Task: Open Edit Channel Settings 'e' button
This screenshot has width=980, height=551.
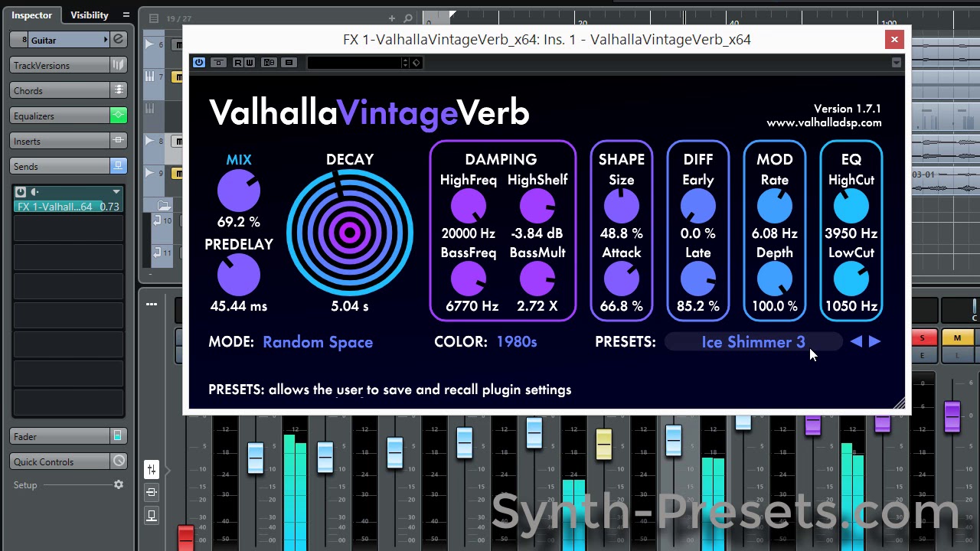Action: coord(119,40)
